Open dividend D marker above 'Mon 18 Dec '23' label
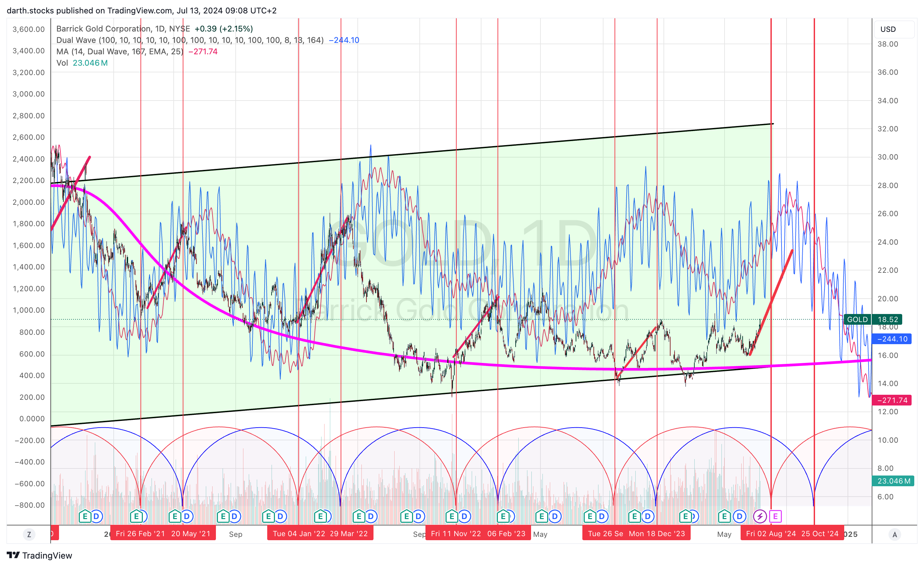 (647, 516)
